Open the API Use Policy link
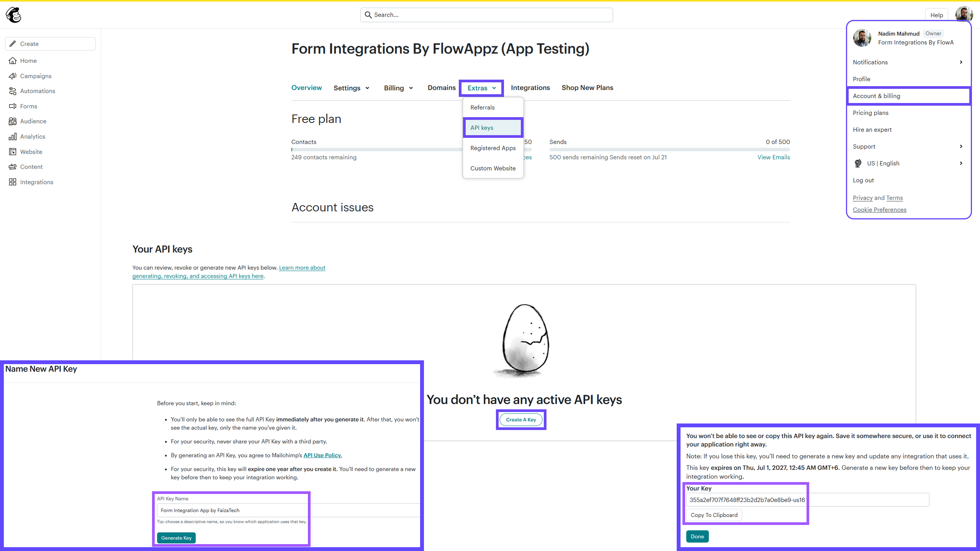 (322, 455)
